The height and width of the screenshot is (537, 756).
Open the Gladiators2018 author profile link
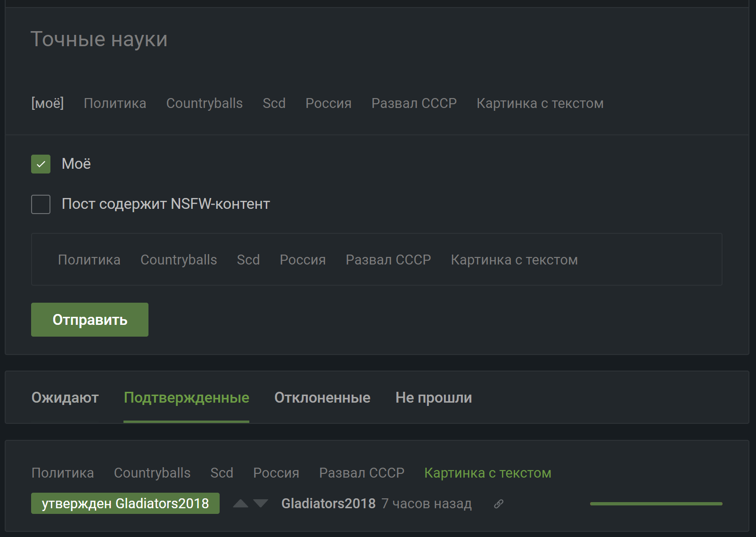(x=329, y=504)
